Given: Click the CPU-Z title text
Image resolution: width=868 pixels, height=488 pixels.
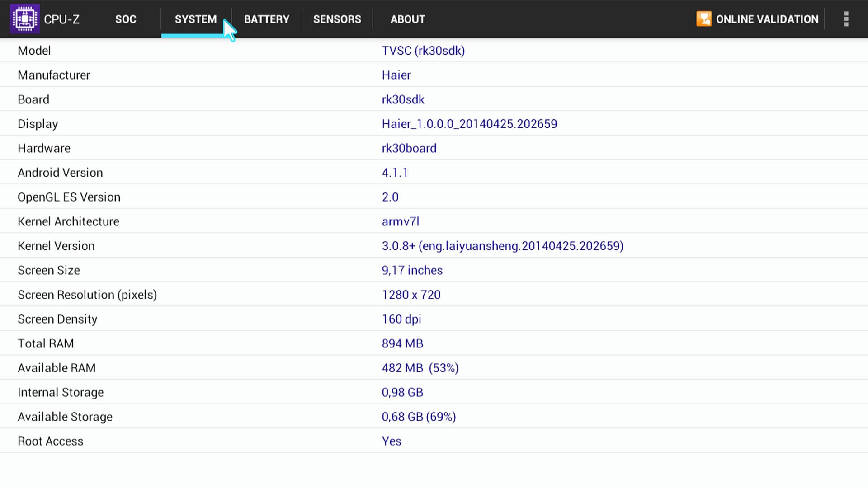Looking at the screenshot, I should 61,19.
